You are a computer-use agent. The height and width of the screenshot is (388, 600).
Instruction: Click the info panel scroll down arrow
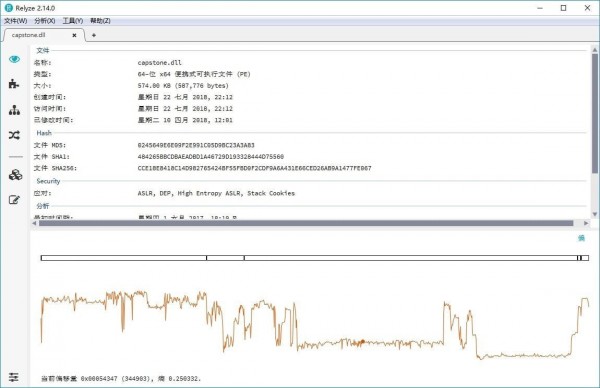click(595, 214)
